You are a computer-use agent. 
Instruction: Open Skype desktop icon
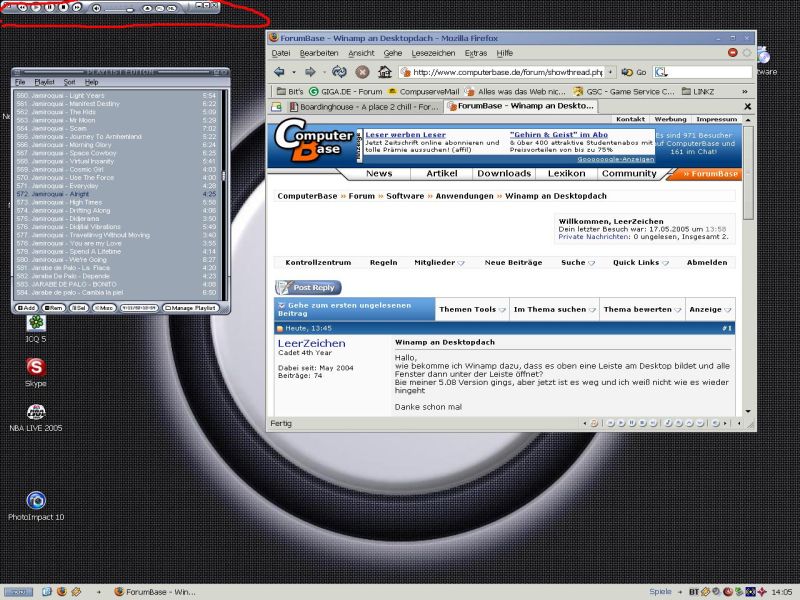pyautogui.click(x=36, y=372)
